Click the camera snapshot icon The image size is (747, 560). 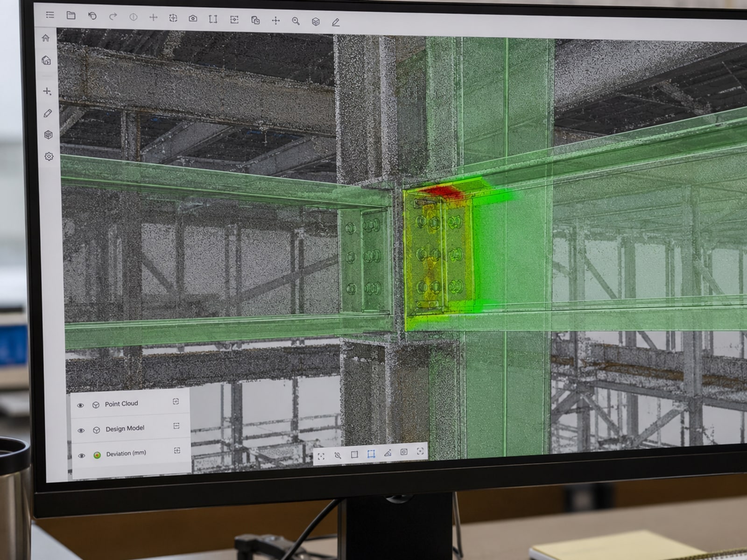(193, 18)
